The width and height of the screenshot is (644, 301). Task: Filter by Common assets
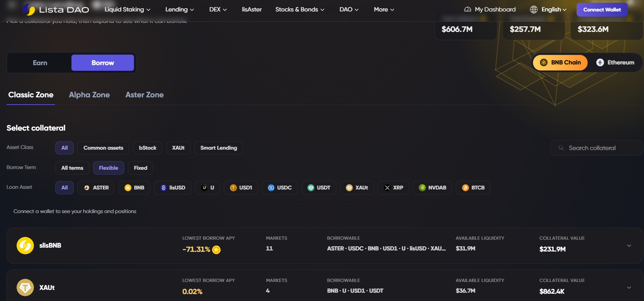103,148
